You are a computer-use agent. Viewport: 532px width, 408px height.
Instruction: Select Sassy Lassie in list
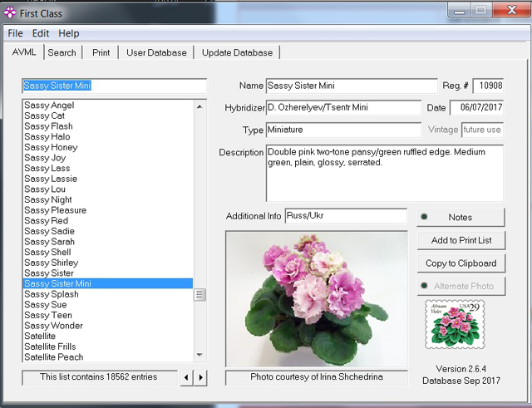pos(108,179)
